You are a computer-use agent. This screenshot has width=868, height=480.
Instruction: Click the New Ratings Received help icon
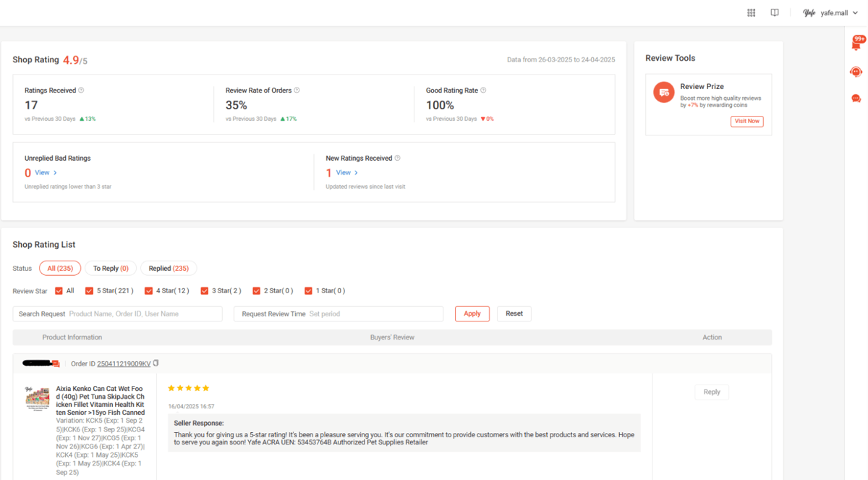tap(398, 158)
